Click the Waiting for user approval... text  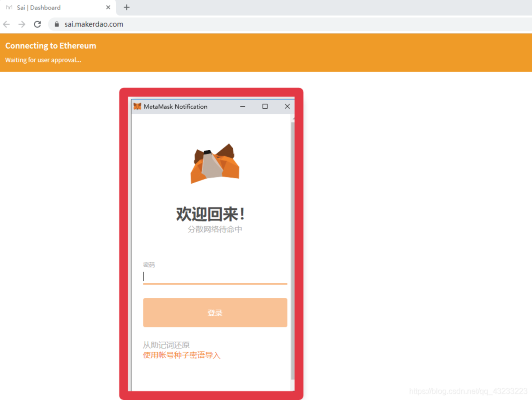click(43, 60)
